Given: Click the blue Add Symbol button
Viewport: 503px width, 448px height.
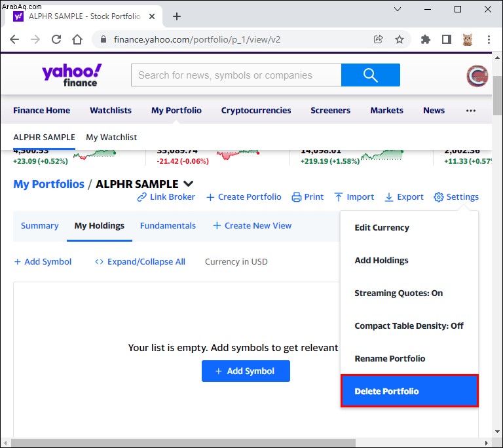Looking at the screenshot, I should [x=246, y=371].
